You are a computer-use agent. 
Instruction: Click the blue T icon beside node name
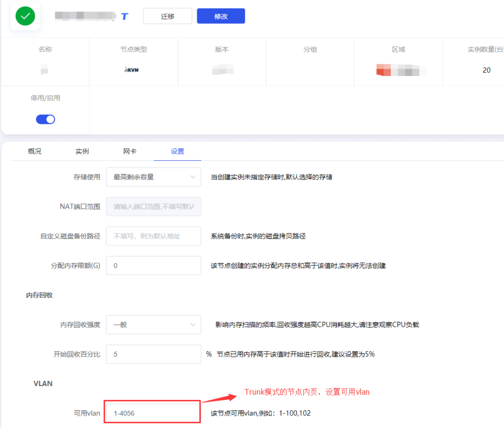125,17
